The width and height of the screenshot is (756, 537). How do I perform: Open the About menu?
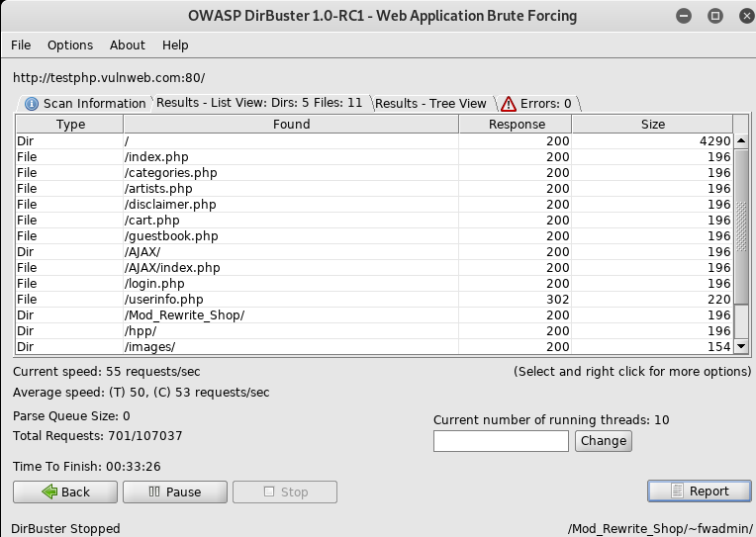(x=128, y=45)
